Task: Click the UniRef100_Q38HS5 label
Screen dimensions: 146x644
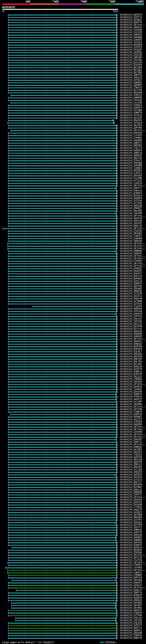Action: tap(131, 40)
